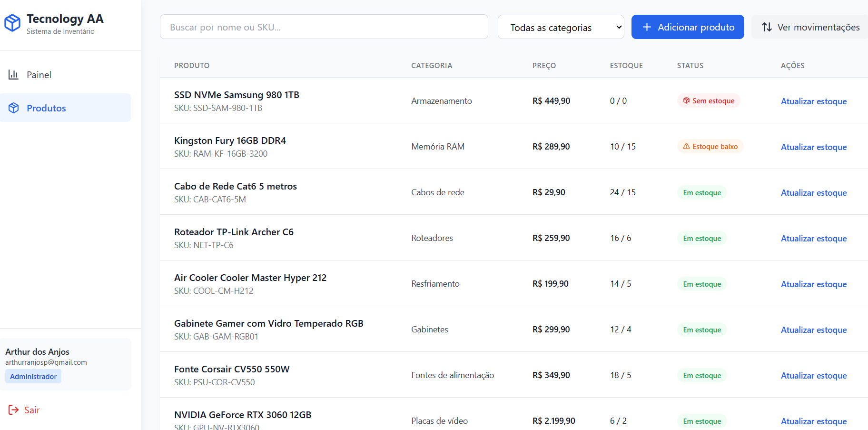Focus the Buscar por nome ou SKU field
Screen dimensions: 868x430
[x=324, y=27]
